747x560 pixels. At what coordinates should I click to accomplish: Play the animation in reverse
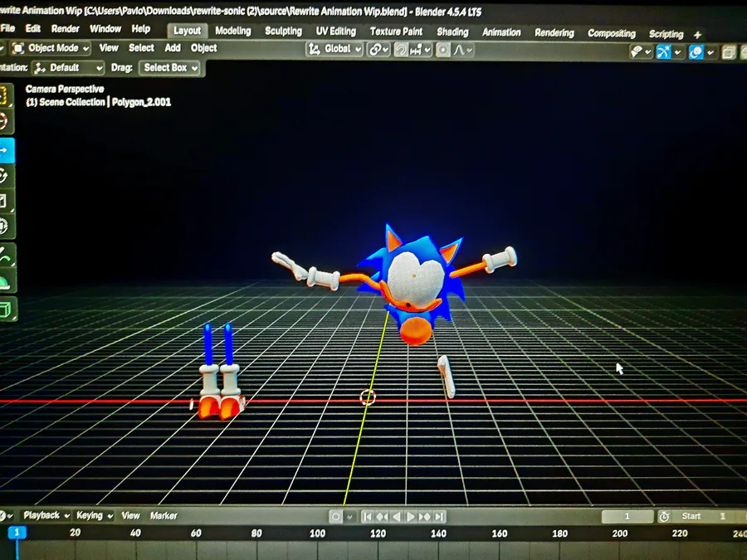(396, 517)
